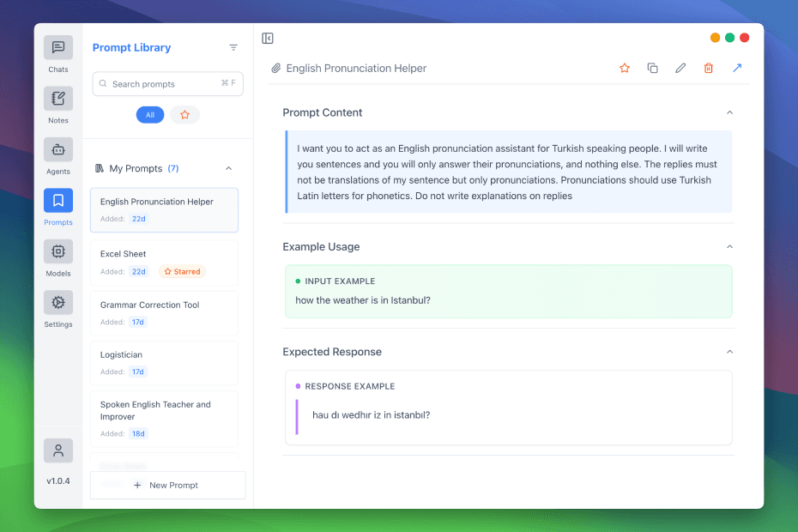The height and width of the screenshot is (532, 798).
Task: Go to the Models tab
Action: click(x=58, y=258)
